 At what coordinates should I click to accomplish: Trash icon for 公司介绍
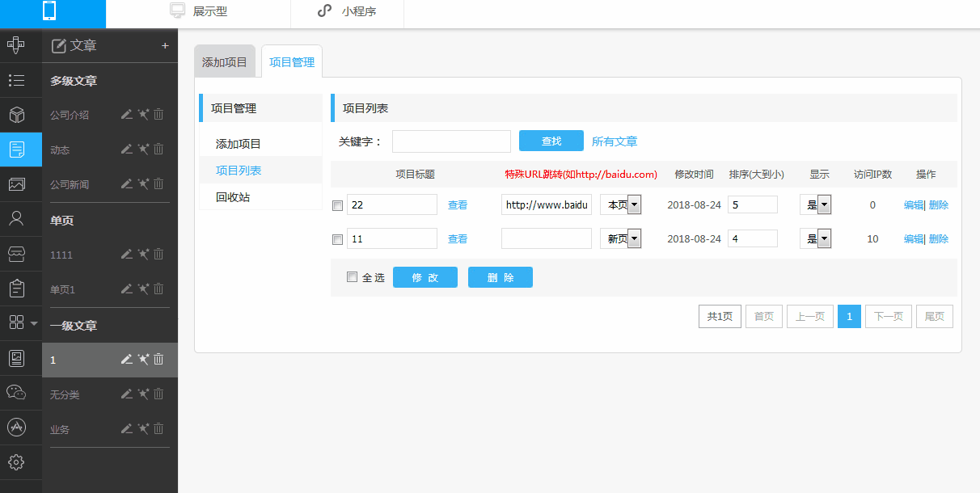click(x=158, y=114)
